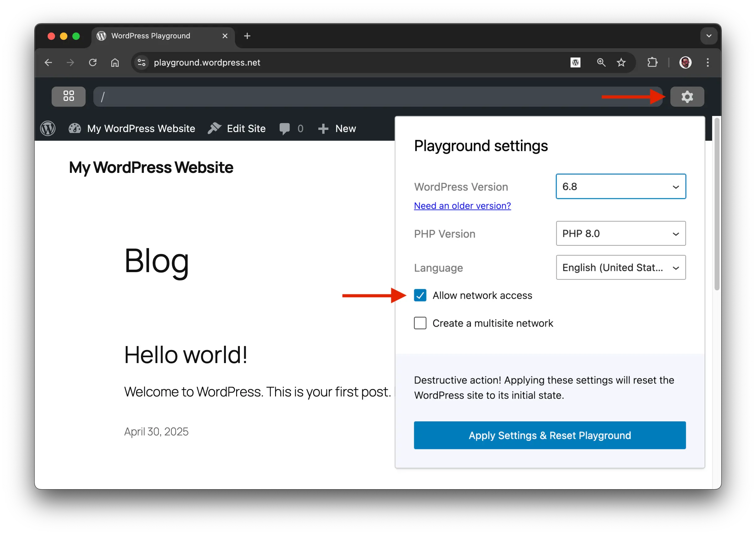756x535 pixels.
Task: Open the browser extensions puzzle icon
Action: click(652, 62)
